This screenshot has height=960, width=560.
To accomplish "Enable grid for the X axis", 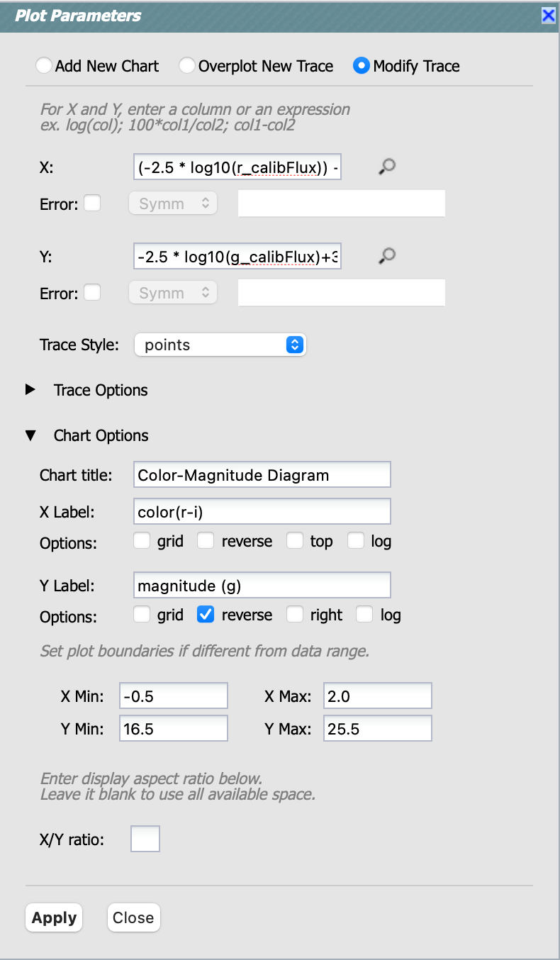I will [x=142, y=541].
